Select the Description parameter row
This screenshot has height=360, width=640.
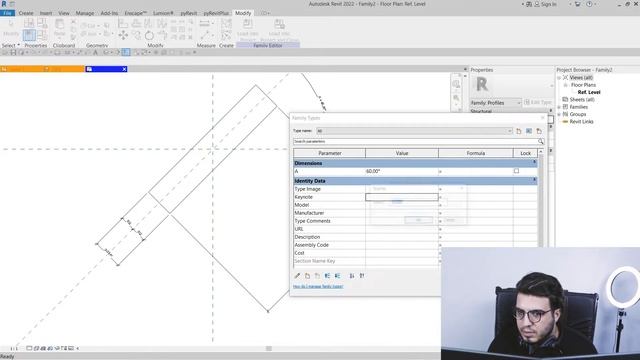click(415, 237)
